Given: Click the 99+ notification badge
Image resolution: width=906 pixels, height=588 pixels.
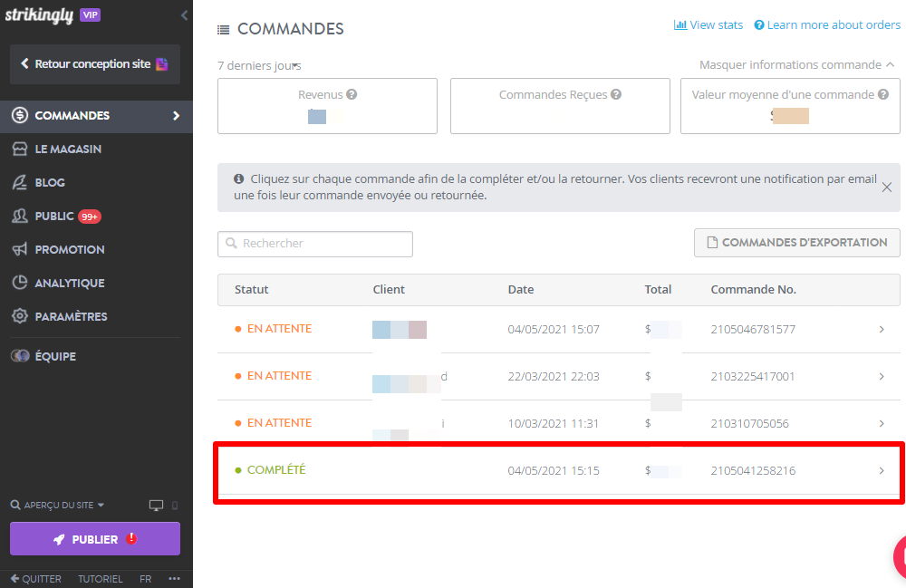Looking at the screenshot, I should (90, 217).
